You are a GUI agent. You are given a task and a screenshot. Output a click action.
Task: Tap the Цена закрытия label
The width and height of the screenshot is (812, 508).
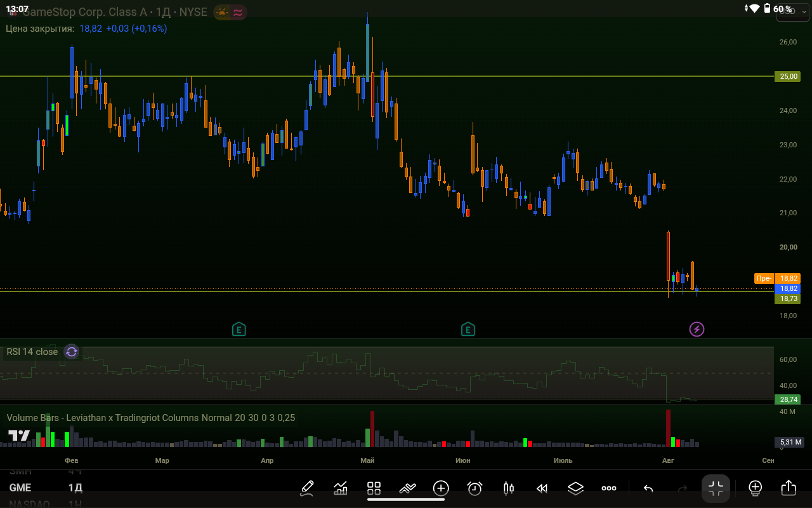coord(40,29)
